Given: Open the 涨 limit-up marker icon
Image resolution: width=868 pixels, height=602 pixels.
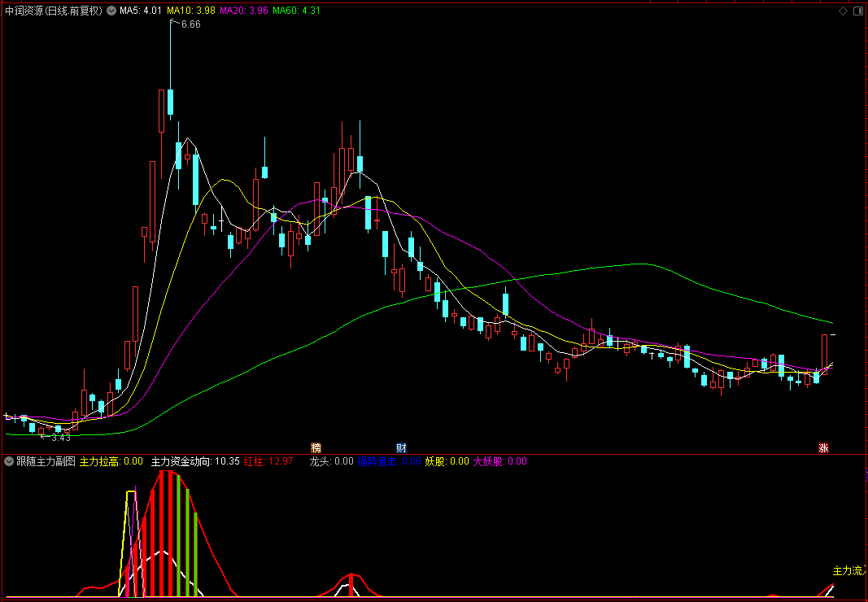Looking at the screenshot, I should click(824, 447).
